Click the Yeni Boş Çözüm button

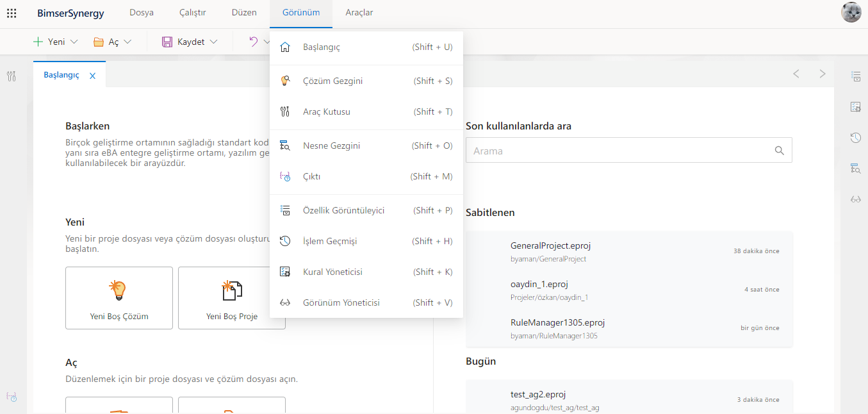[119, 298]
